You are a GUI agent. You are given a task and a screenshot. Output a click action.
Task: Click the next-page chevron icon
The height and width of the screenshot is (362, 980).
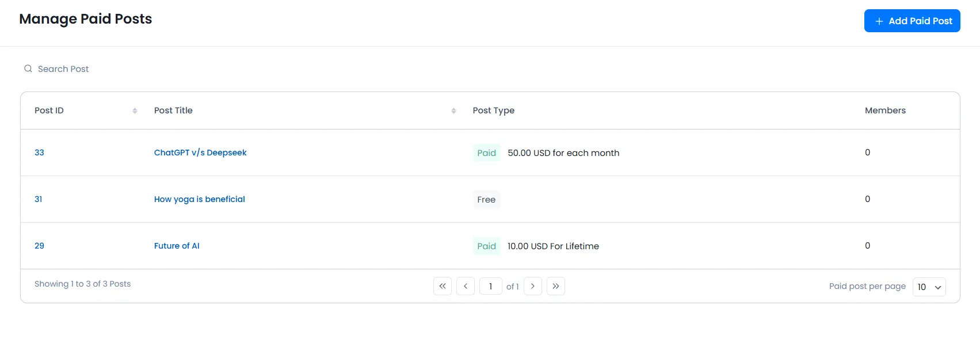coord(532,286)
